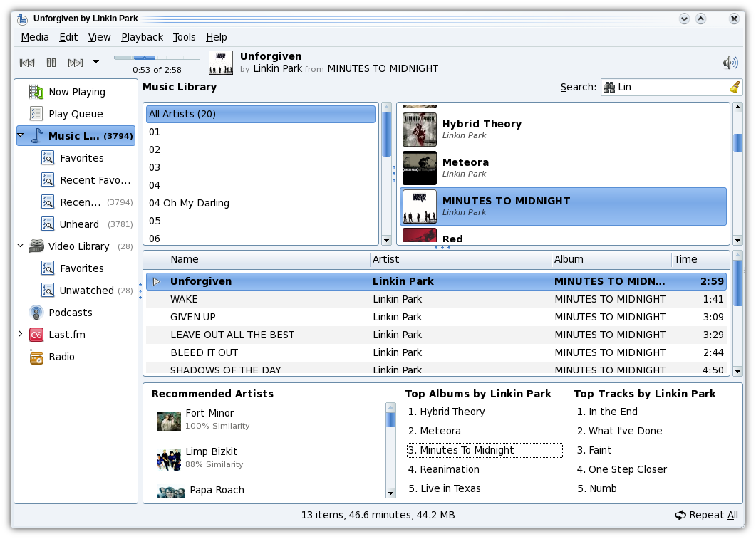Viewport: 756px width, 539px height.
Task: Collapse the Video Library section
Action: 21,246
